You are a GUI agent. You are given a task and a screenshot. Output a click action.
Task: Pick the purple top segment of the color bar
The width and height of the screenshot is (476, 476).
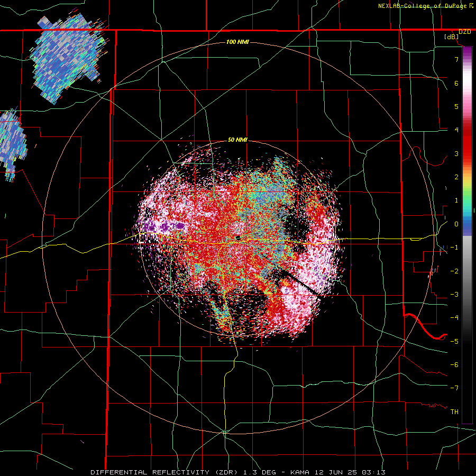click(467, 52)
